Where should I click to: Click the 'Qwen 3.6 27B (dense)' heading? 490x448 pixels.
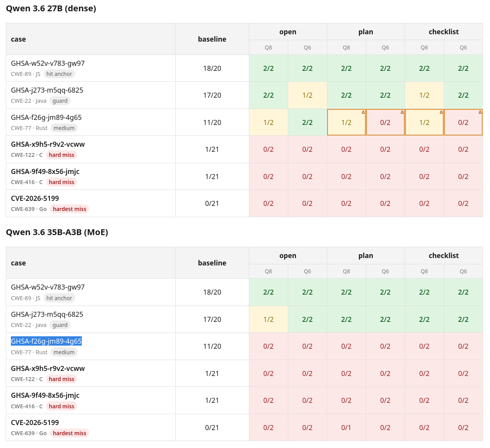click(x=51, y=9)
